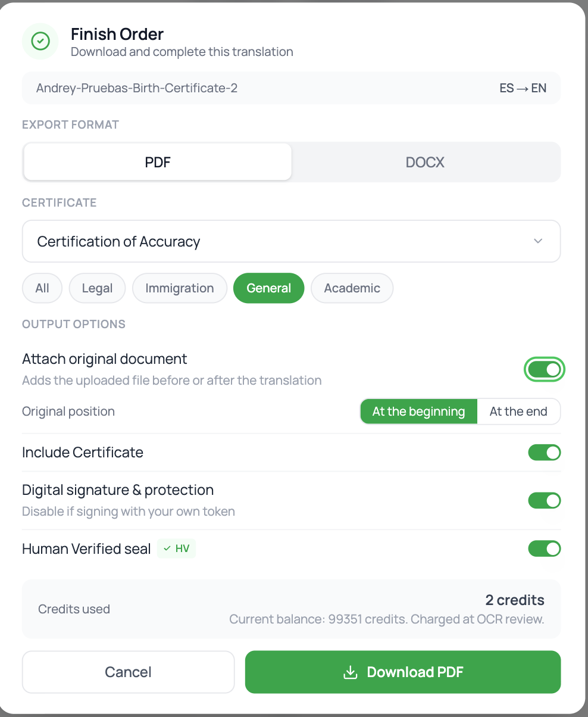Click 'Adds the uploaded file before or after' hint
588x717 pixels.
click(172, 380)
